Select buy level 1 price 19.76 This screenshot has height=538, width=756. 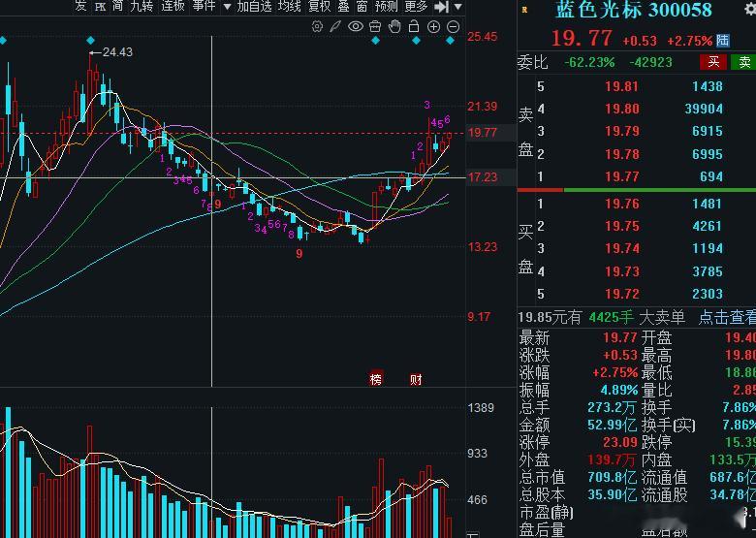point(622,204)
